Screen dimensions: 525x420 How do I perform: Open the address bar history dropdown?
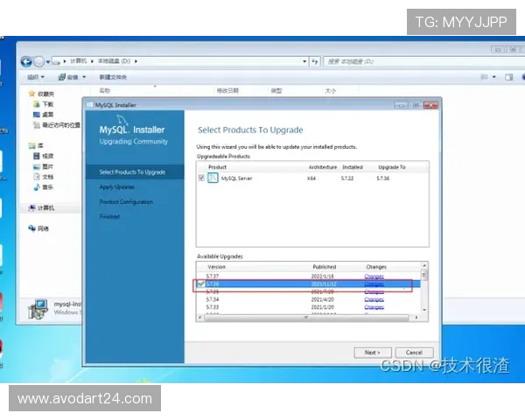coord(304,61)
